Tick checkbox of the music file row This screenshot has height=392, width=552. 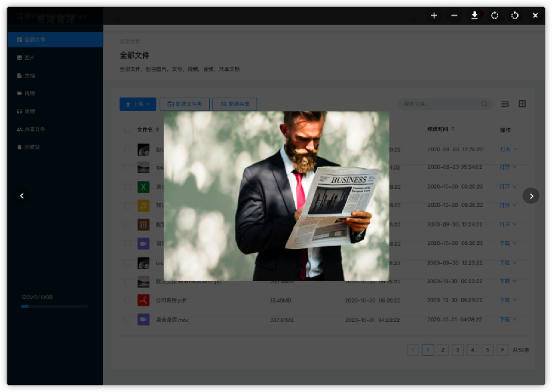tap(128, 206)
